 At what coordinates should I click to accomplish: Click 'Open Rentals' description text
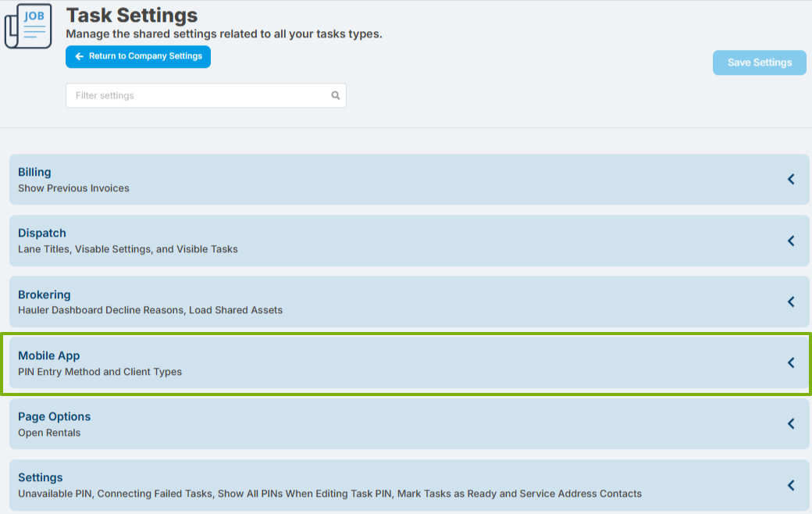[49, 433]
